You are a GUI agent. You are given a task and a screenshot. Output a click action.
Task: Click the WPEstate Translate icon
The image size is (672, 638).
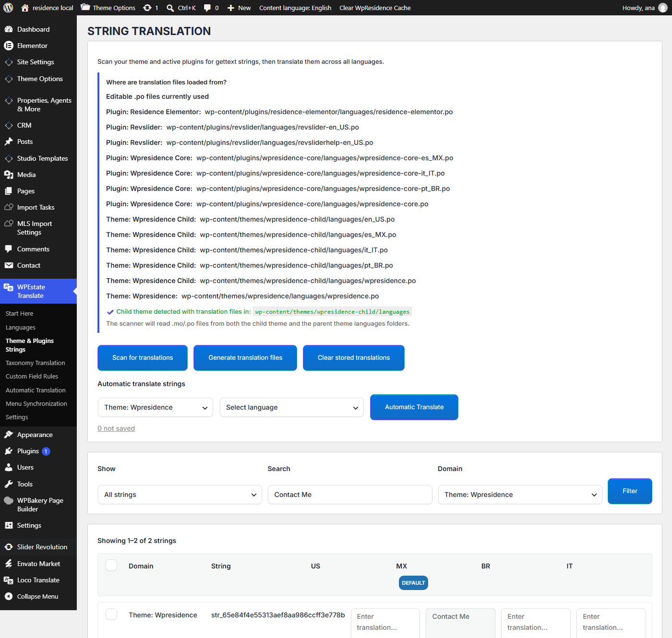[9, 287]
